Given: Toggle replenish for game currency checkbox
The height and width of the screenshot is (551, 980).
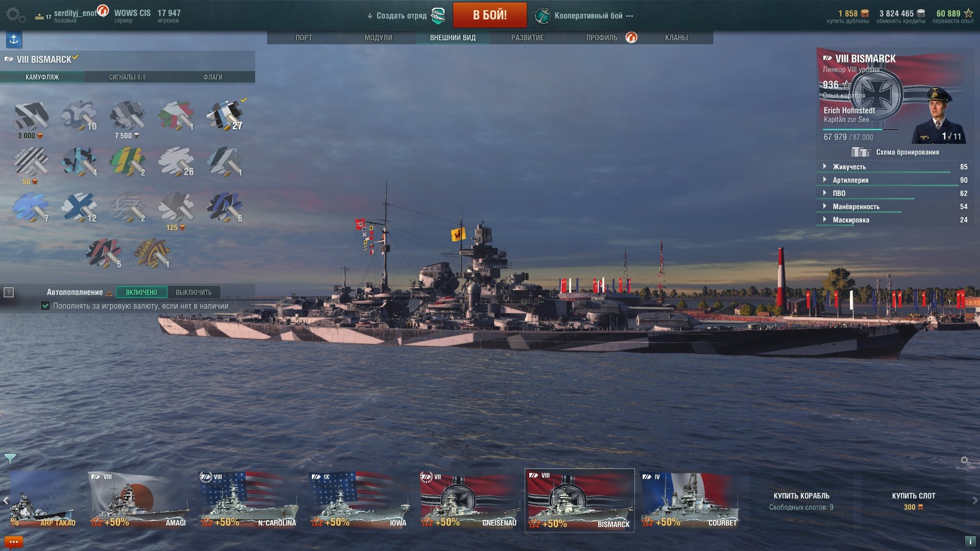Looking at the screenshot, I should pos(45,306).
